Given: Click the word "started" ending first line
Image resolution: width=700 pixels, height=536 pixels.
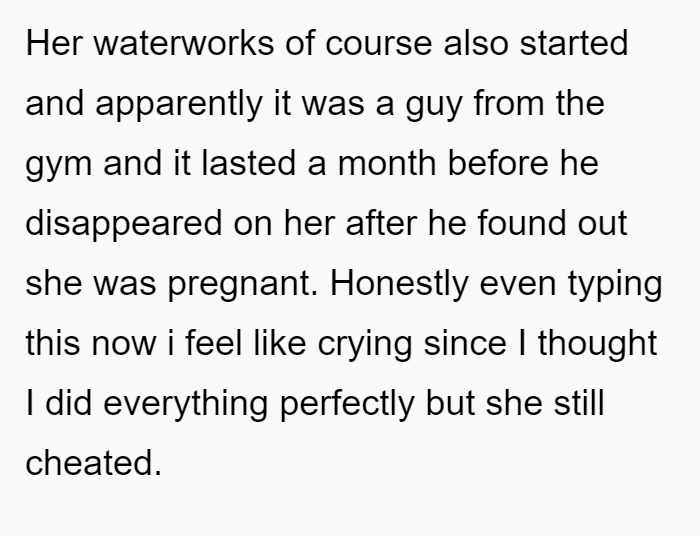Looking at the screenshot, I should point(574,43).
